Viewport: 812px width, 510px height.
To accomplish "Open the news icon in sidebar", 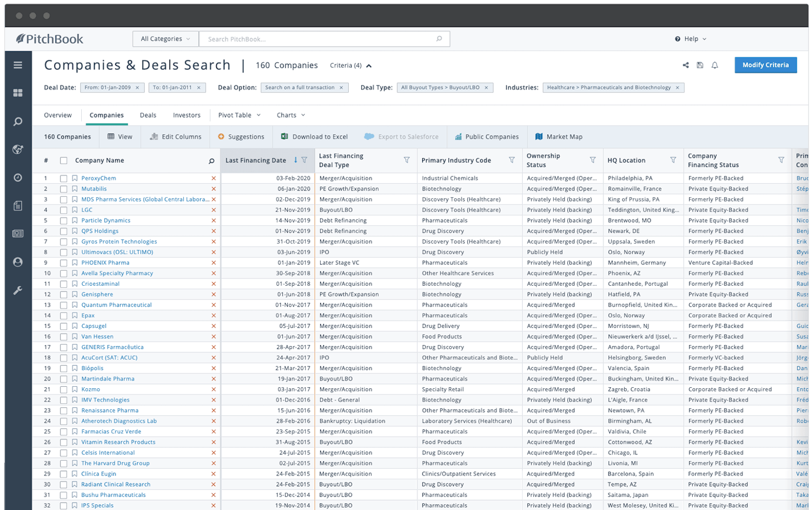I will pos(18,233).
